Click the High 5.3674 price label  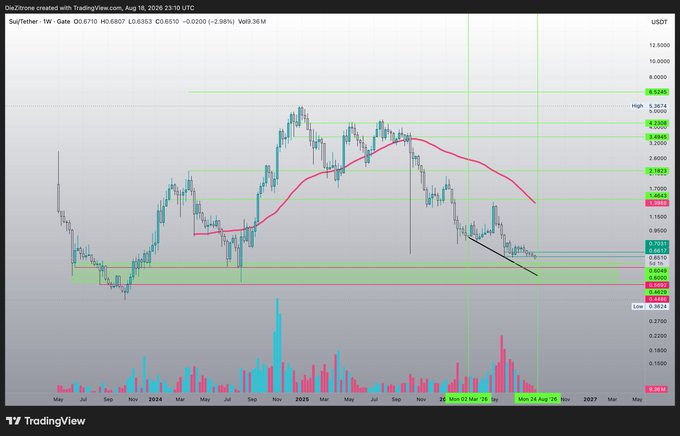[x=650, y=106]
